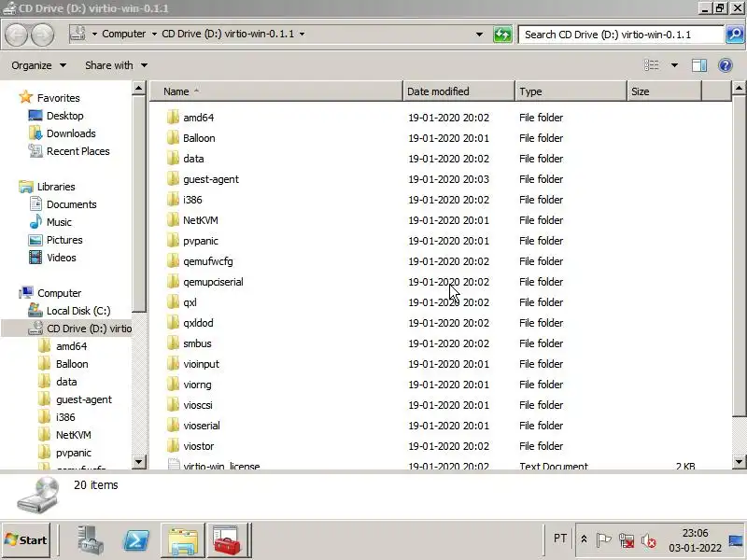The image size is (747, 560).
Task: Click the search magnifier button
Action: (735, 35)
